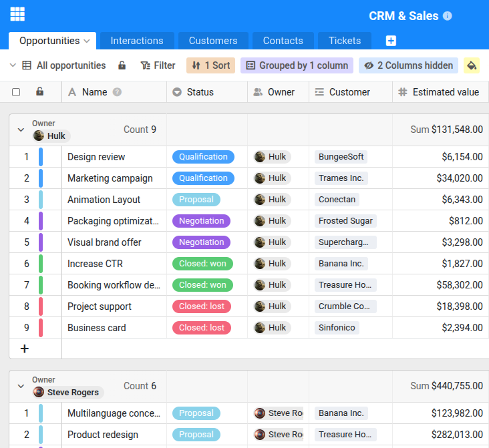Click the view lock icon near All opportunities
Image resolution: width=489 pixels, height=448 pixels.
click(122, 65)
